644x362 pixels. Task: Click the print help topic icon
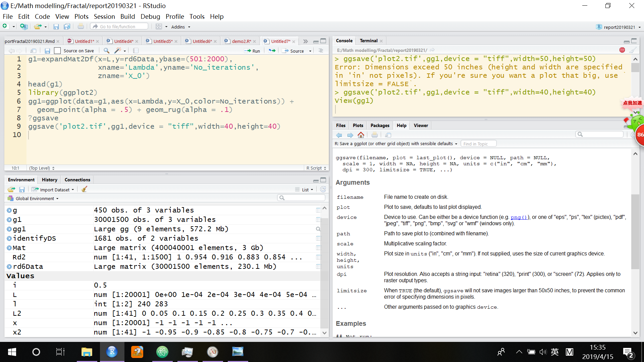(x=375, y=135)
